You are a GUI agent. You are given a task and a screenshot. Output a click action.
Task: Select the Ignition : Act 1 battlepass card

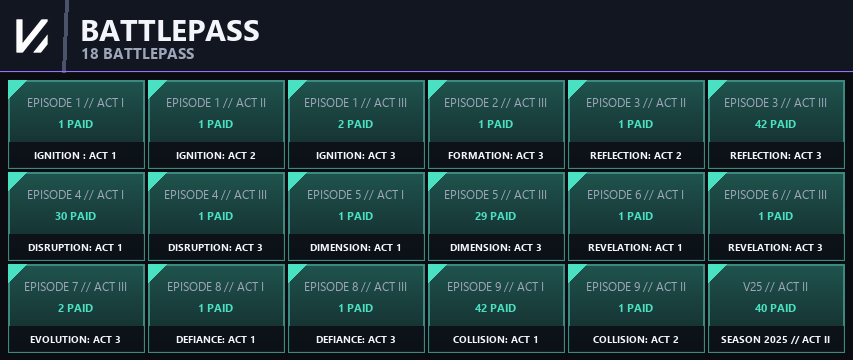(x=76, y=125)
